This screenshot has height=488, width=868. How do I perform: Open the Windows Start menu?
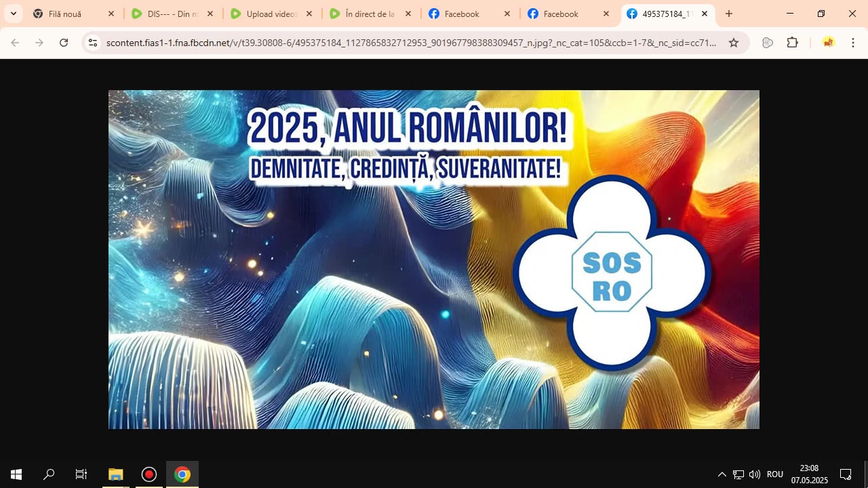(16, 474)
